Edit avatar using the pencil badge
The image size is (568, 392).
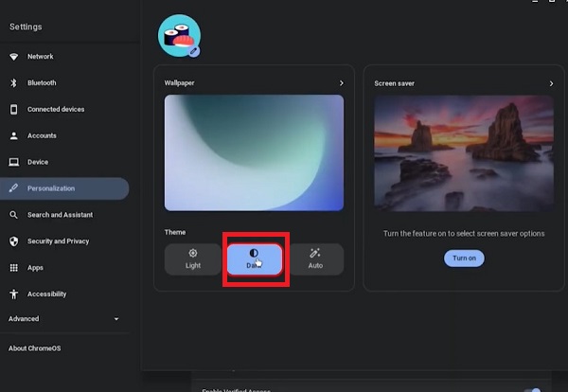point(194,51)
